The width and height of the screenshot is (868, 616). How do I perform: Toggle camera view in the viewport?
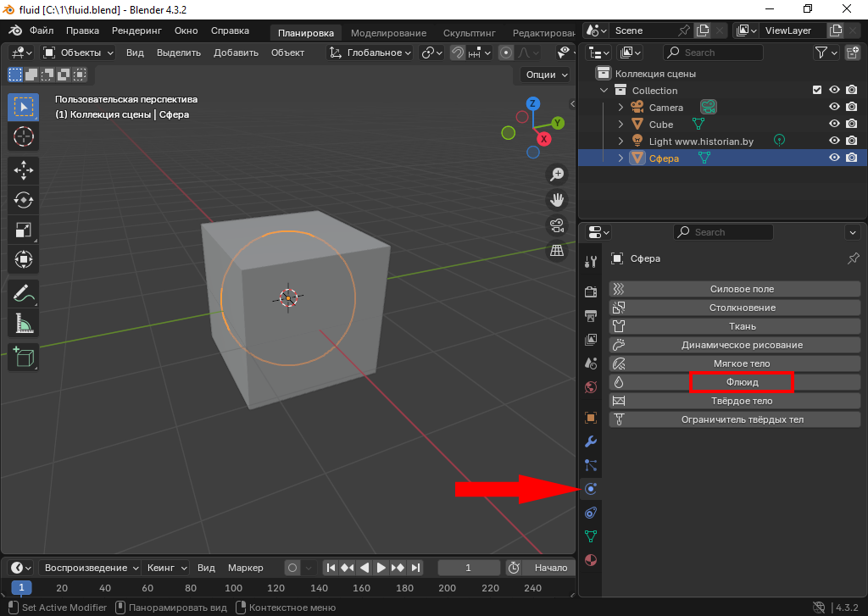[x=557, y=225]
